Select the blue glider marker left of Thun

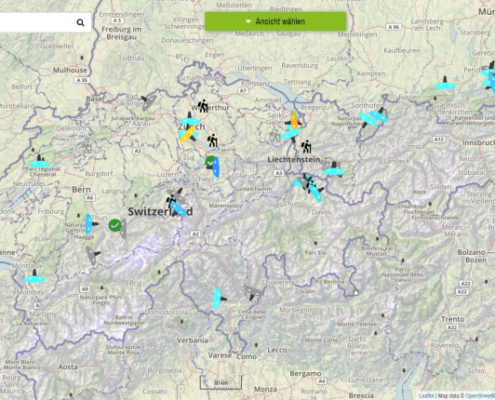pos(90,224)
